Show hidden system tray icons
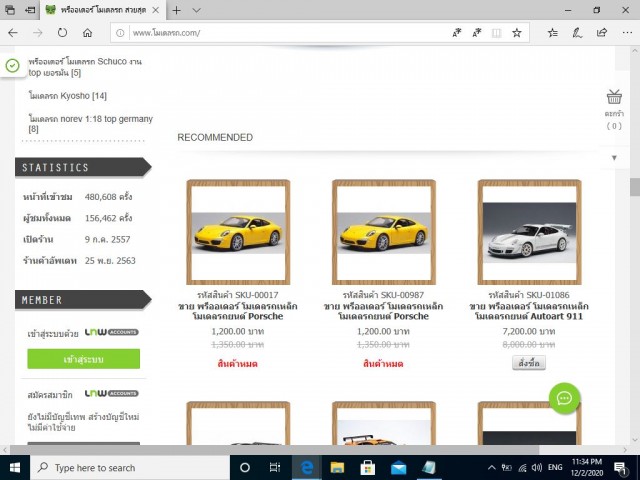 click(492, 468)
